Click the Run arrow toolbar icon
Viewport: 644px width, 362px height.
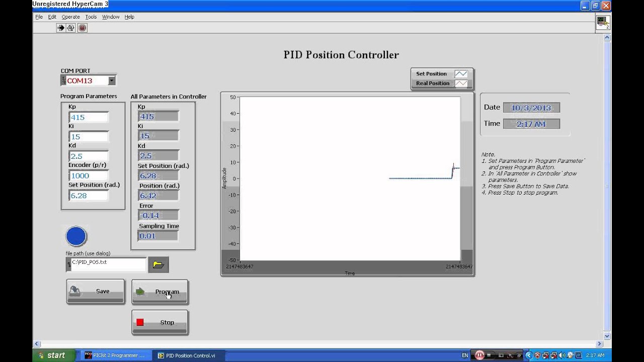click(x=61, y=28)
